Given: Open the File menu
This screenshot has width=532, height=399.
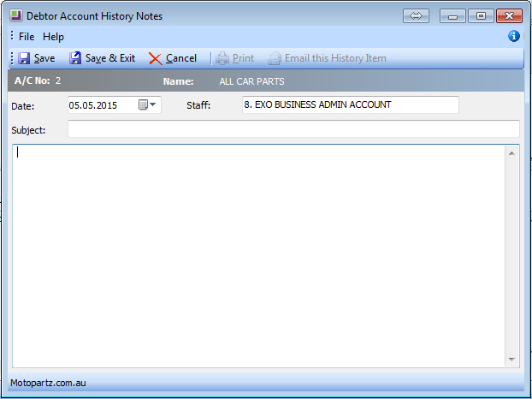Looking at the screenshot, I should pyautogui.click(x=27, y=37).
